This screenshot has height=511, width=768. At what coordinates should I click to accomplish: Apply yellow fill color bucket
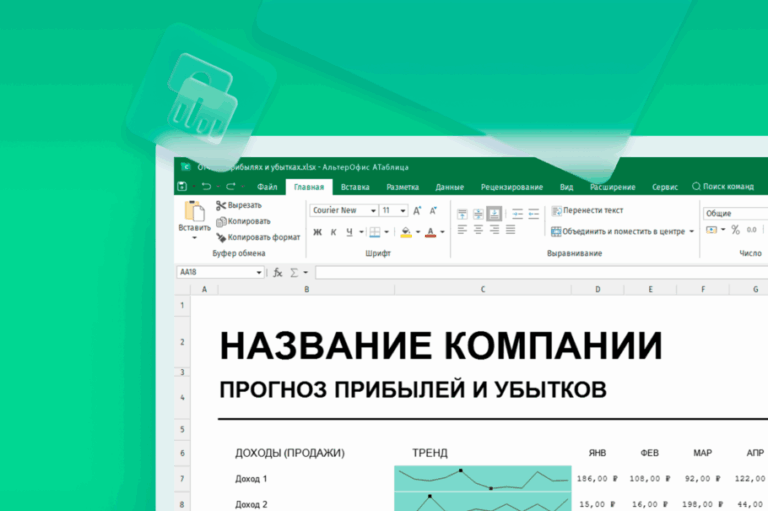click(x=406, y=232)
